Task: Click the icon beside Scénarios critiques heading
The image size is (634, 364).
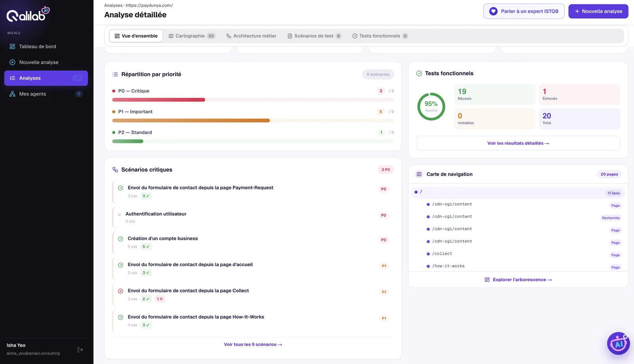Action: (115, 170)
